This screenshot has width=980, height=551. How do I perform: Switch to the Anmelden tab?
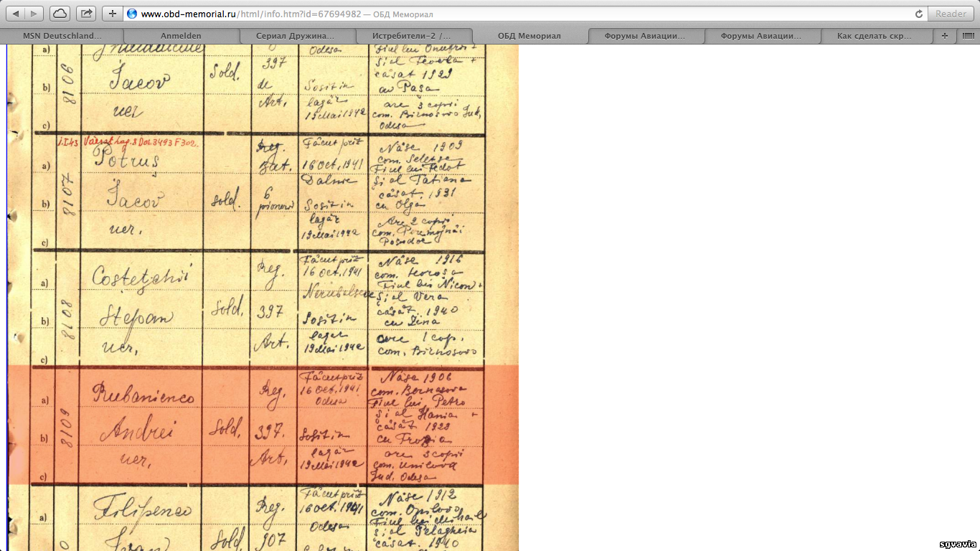pyautogui.click(x=181, y=36)
